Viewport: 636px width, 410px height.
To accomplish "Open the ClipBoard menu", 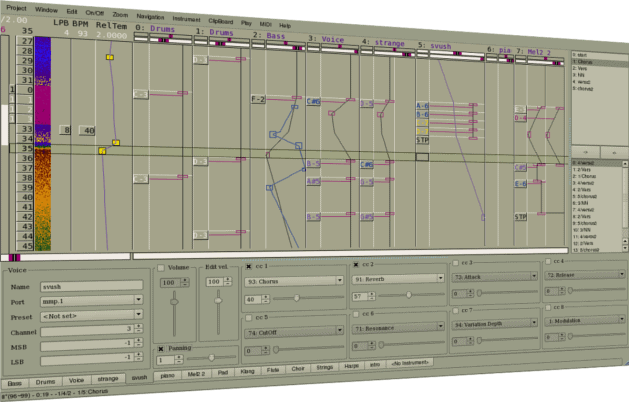I will click(x=221, y=21).
